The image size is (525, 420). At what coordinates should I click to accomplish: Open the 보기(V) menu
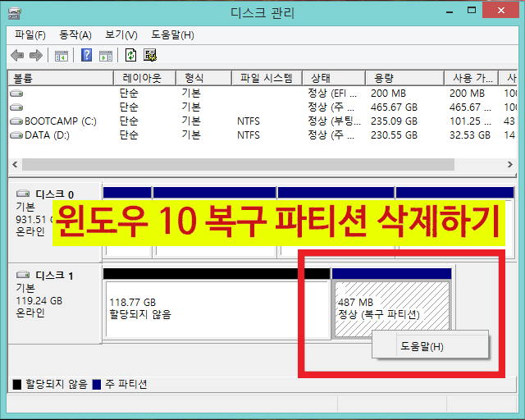(x=121, y=34)
